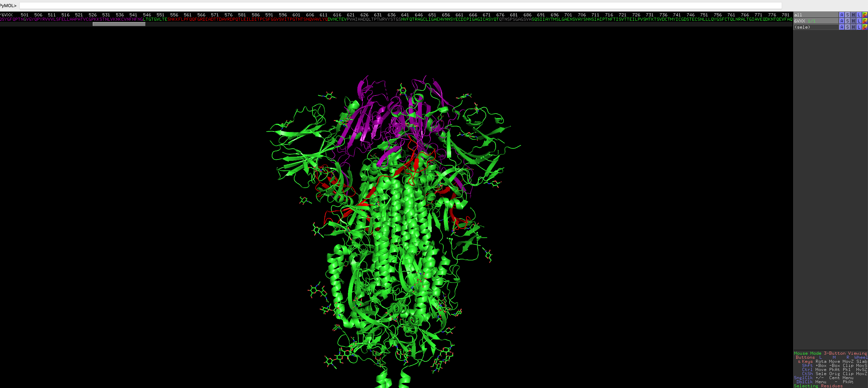Open the Label menu for 6VXX
Screen dimensions: 868x388
tap(859, 21)
